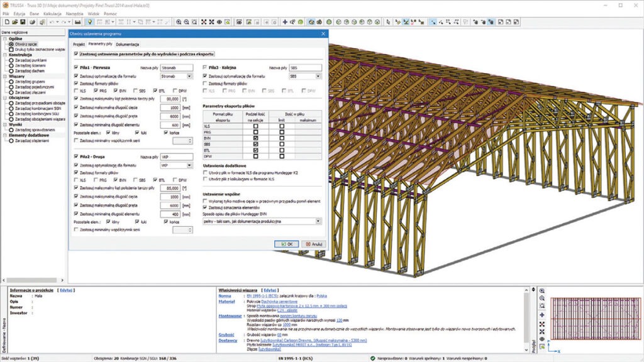Click the mini-preview pan cross icon
The height and width of the screenshot is (362, 644).
541,315
